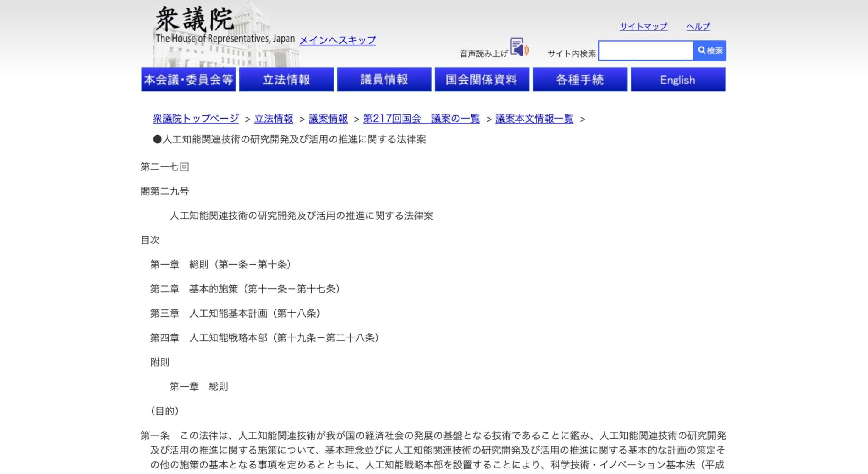Switch to the English site
Viewport: 868px width, 474px height.
coord(678,79)
